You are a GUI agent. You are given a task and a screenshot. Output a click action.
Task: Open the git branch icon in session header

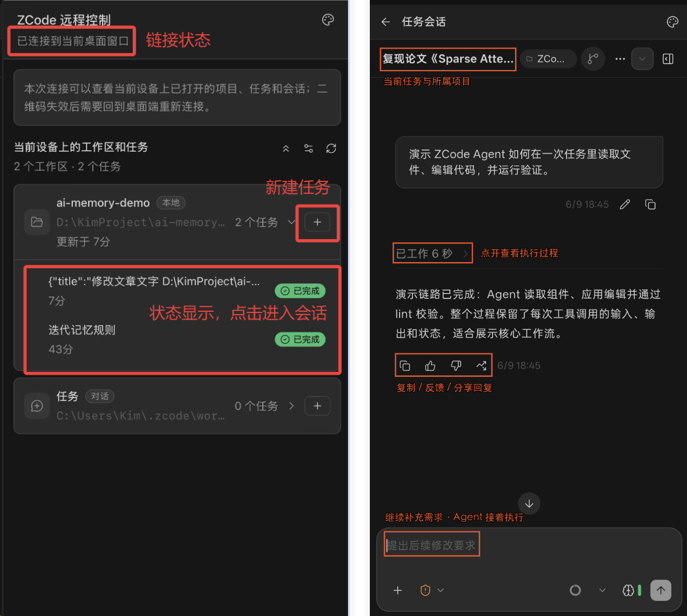(x=593, y=59)
